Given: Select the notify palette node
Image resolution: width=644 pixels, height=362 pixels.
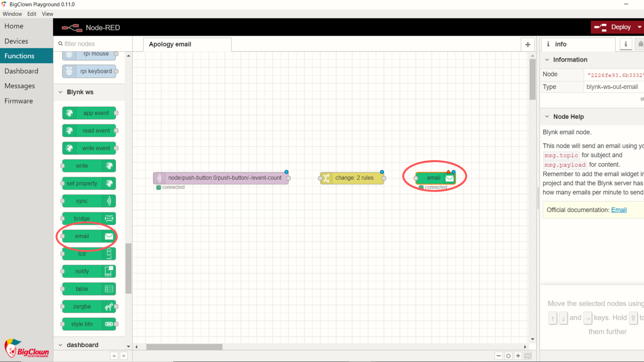Looking at the screenshot, I should click(x=89, y=271).
